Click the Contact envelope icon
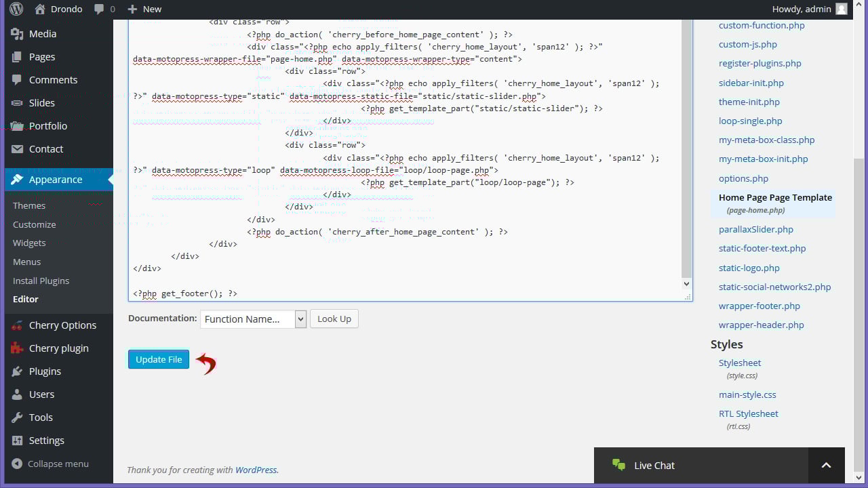This screenshot has height=488, width=868. [x=17, y=149]
